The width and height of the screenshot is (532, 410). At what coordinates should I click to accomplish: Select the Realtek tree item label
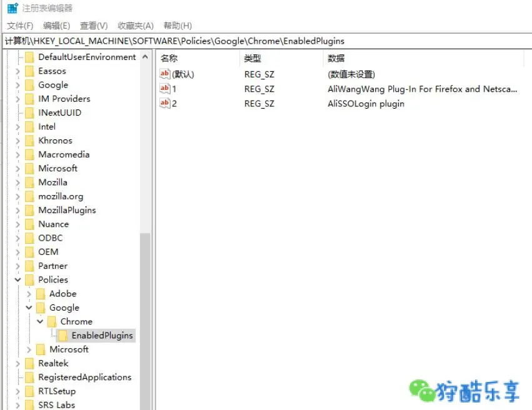(x=53, y=363)
